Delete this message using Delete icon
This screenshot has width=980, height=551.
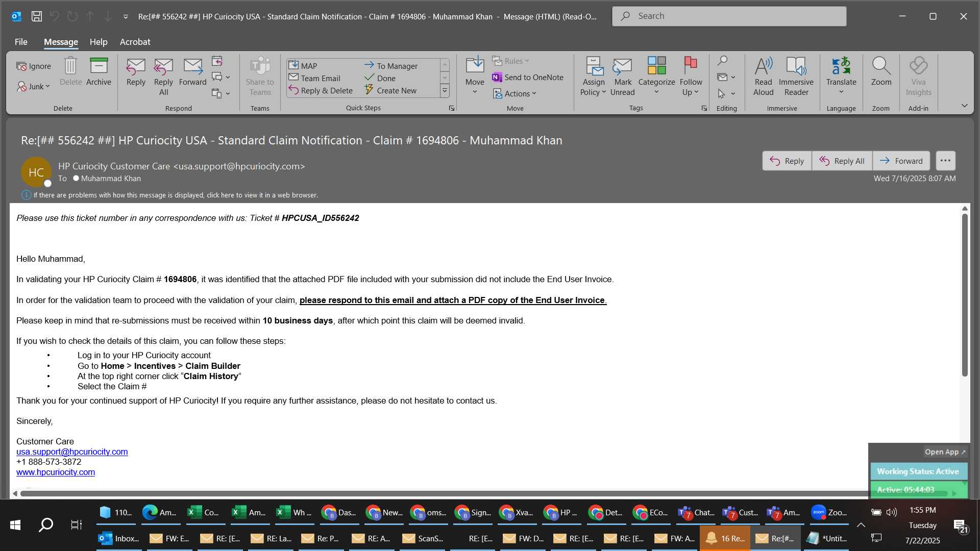pos(70,71)
